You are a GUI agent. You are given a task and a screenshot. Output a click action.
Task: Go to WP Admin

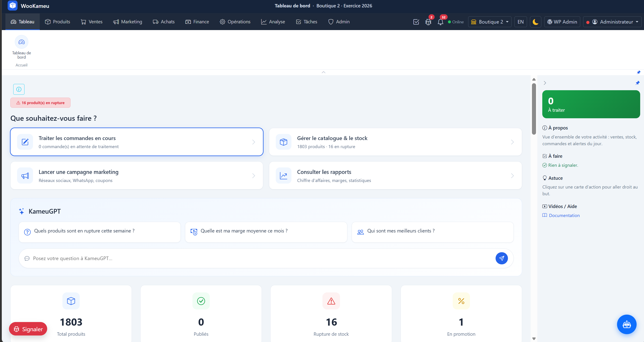[562, 22]
